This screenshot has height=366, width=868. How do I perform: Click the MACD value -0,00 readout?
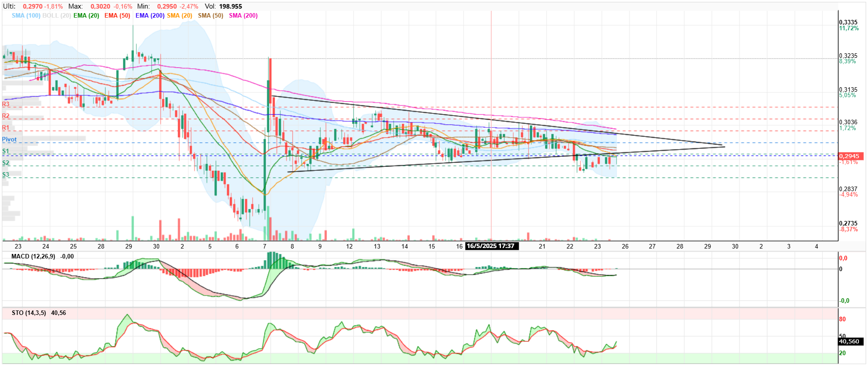coord(67,257)
